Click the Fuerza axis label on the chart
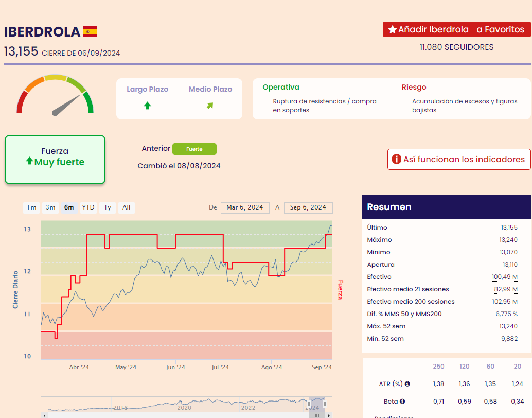The width and height of the screenshot is (532, 418). pyautogui.click(x=340, y=290)
